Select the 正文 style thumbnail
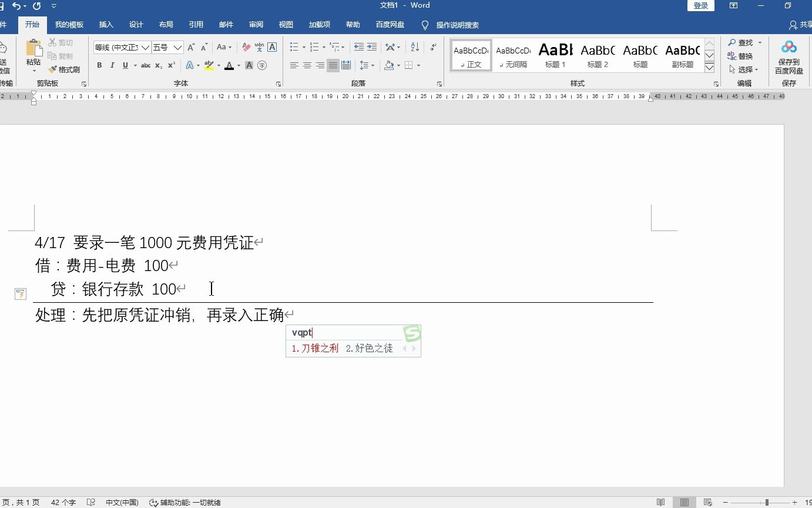The width and height of the screenshot is (812, 508). [471, 56]
